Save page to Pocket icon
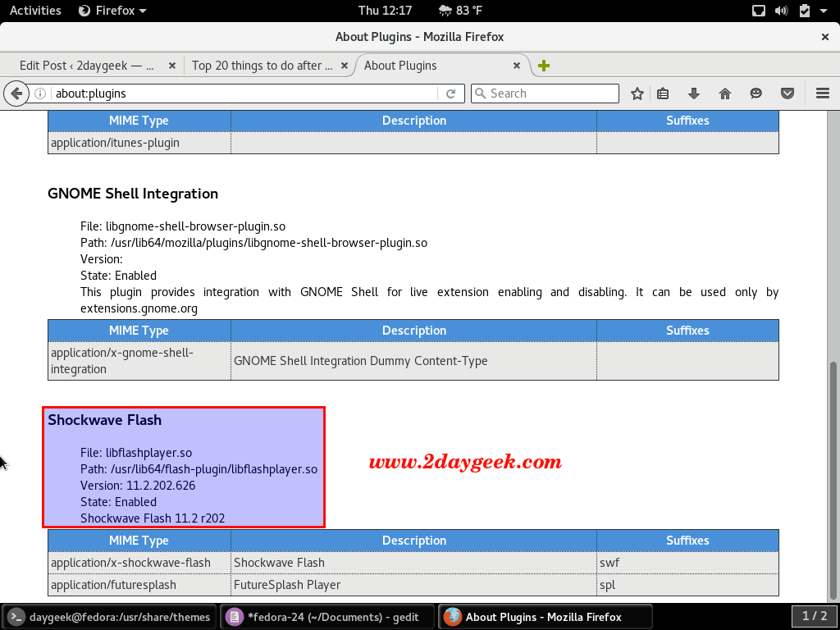840x630 pixels. click(x=787, y=94)
